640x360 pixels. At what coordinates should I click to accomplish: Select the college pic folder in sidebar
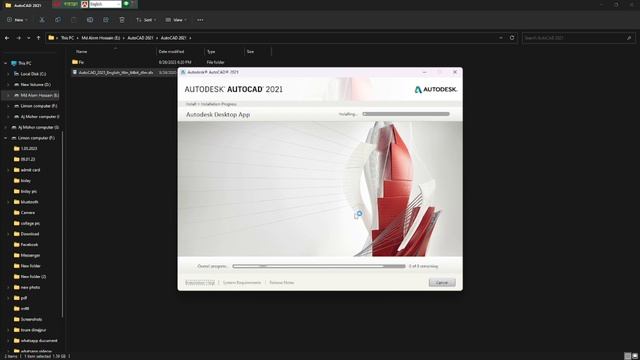27,223
